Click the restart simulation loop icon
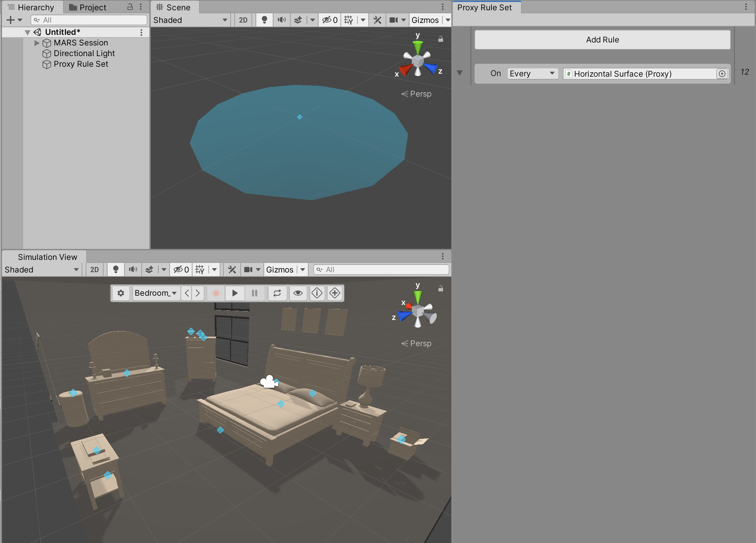 point(277,293)
